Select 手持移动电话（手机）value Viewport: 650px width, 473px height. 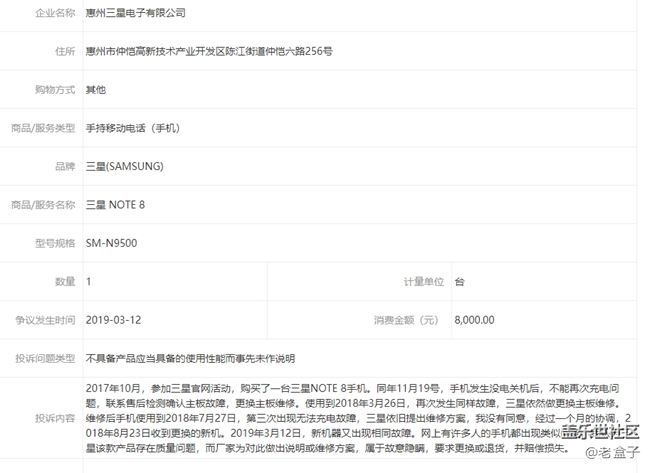click(133, 128)
